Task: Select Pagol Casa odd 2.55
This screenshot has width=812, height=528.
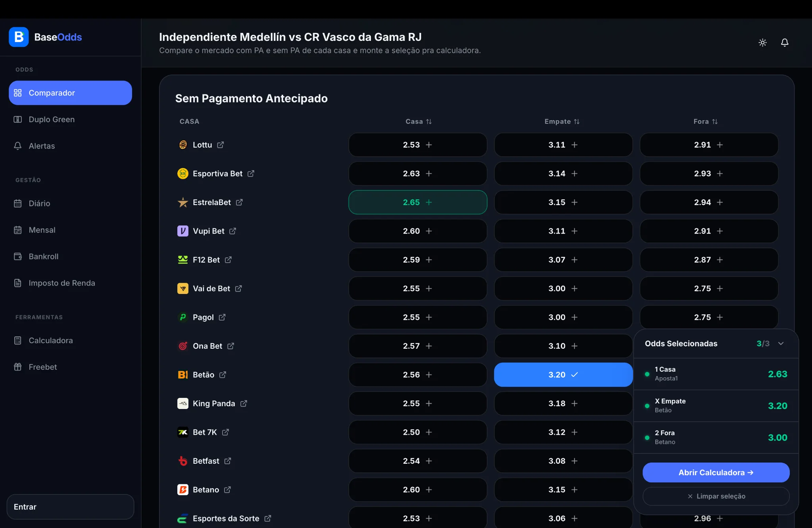Action: [418, 317]
